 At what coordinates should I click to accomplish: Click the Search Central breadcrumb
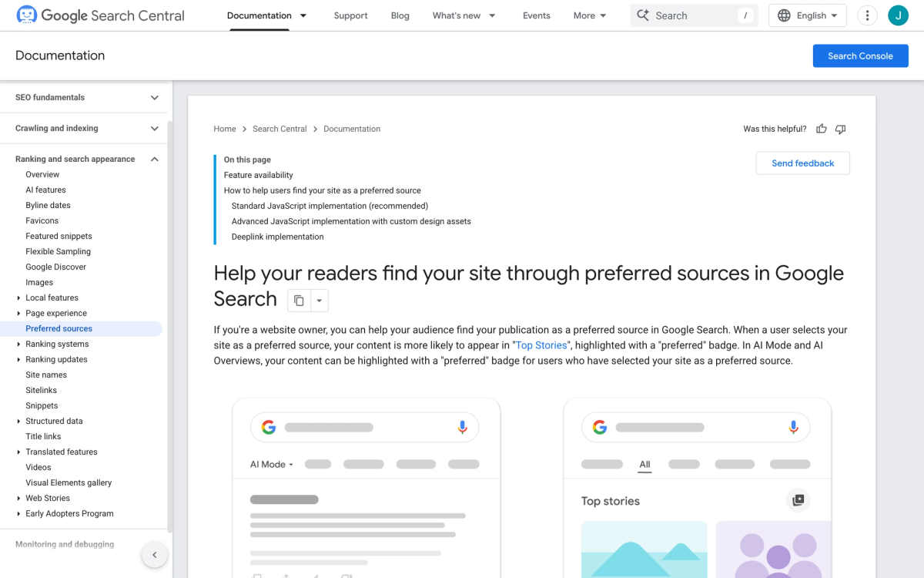tap(280, 129)
